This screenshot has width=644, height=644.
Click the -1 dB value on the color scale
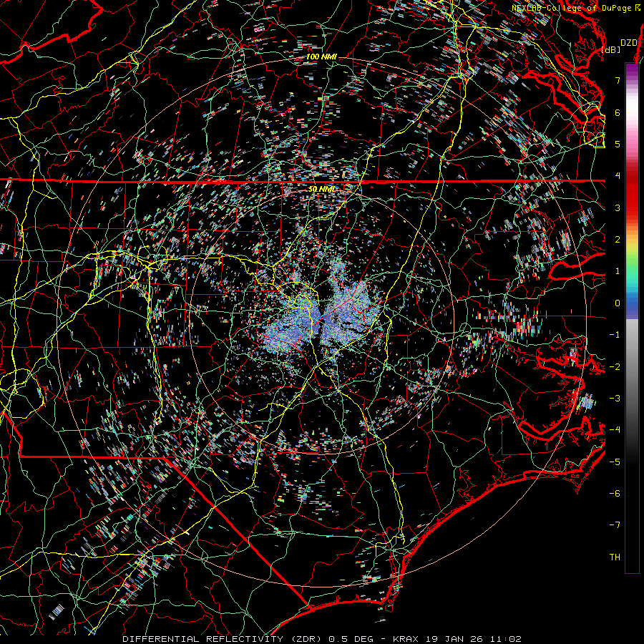pos(615,335)
